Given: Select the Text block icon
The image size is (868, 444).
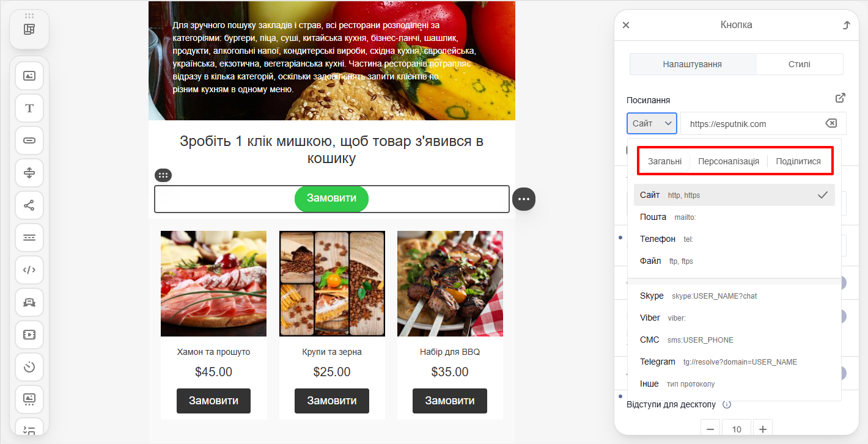Looking at the screenshot, I should coord(29,108).
